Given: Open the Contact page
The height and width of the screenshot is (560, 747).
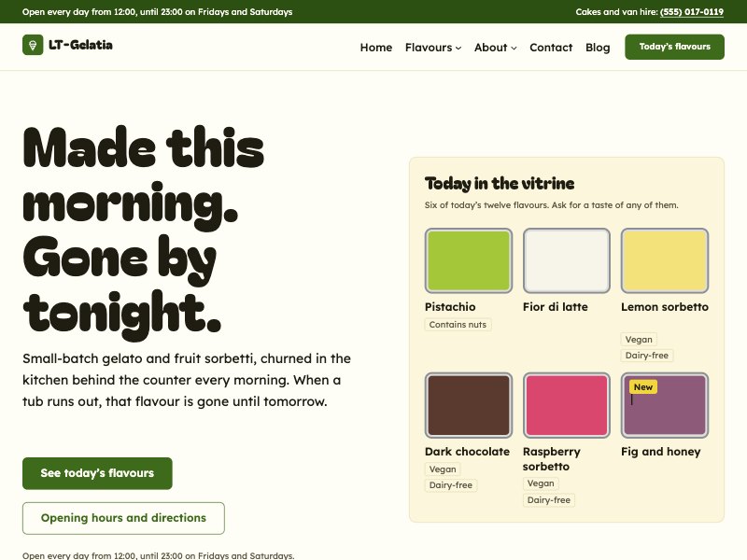Looking at the screenshot, I should pyautogui.click(x=551, y=48).
